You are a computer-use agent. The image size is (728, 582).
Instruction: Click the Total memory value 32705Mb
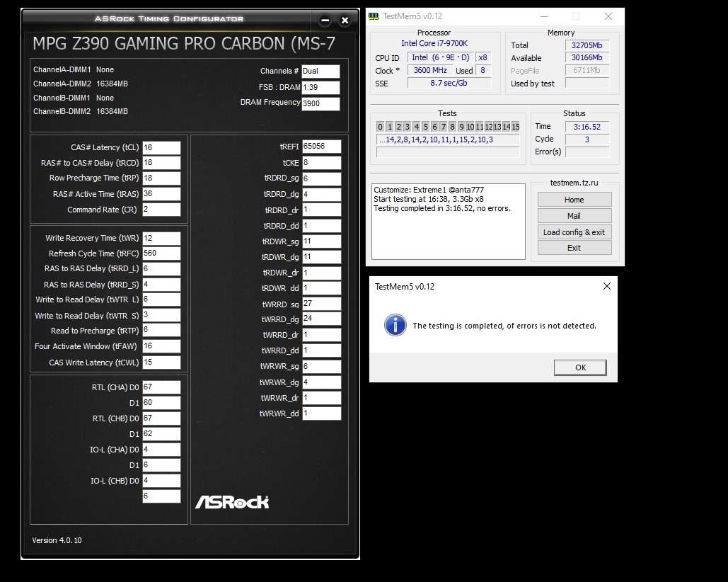(x=587, y=45)
